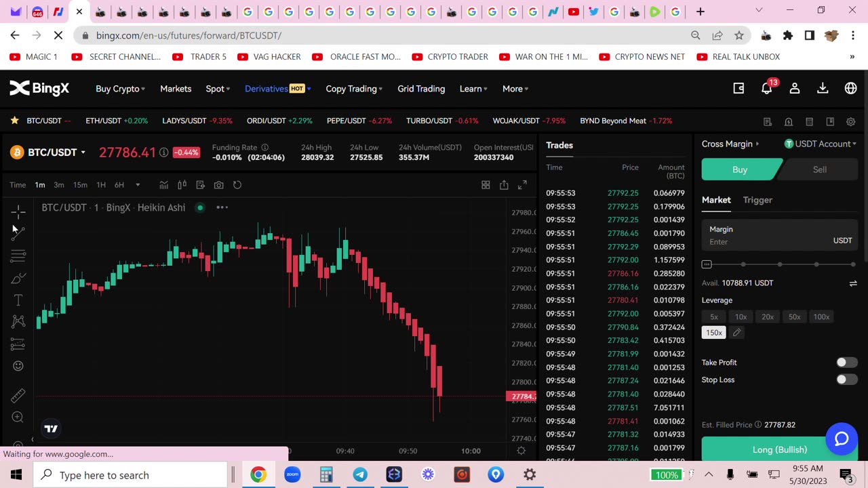Open the user profile icon
The height and width of the screenshot is (488, 868).
click(795, 88)
